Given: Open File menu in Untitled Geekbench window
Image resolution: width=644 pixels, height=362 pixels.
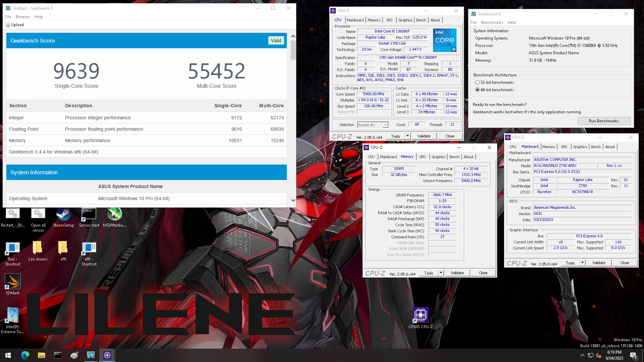Looking at the screenshot, I should pyautogui.click(x=8, y=17).
